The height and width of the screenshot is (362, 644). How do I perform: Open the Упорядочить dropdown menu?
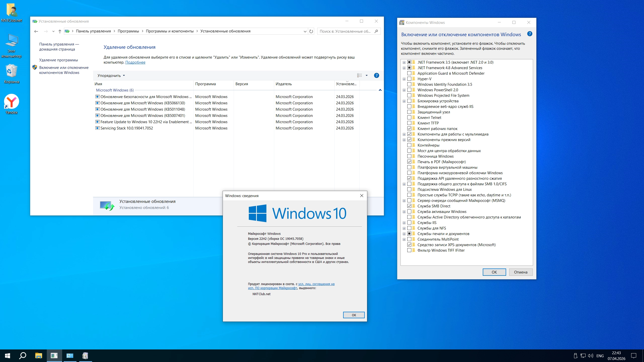point(111,75)
